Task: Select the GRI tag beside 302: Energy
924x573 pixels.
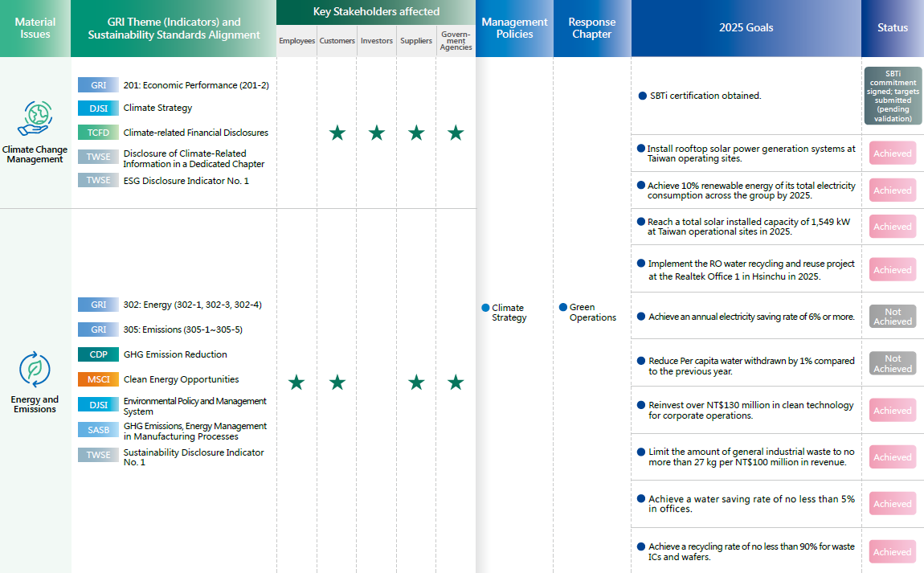Action: click(x=98, y=305)
